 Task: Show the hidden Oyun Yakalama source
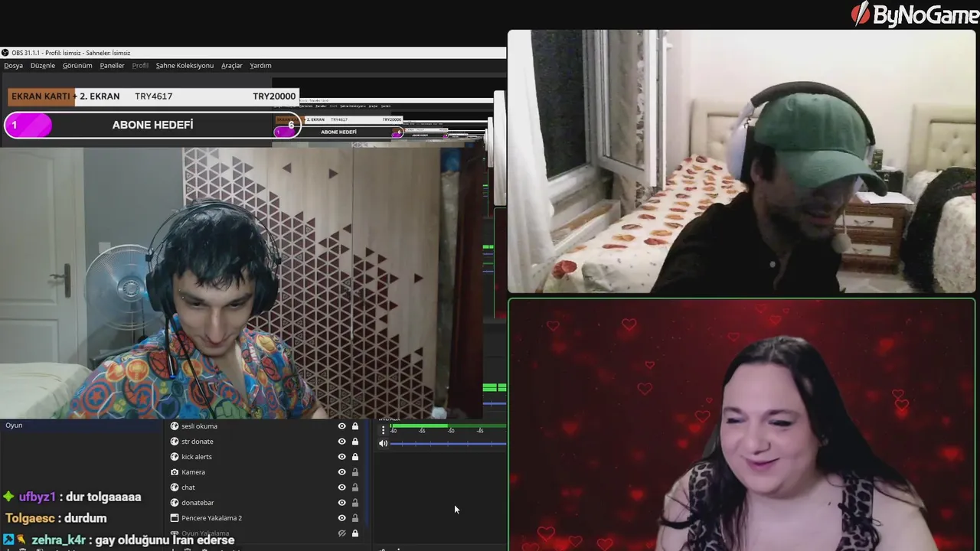[342, 533]
